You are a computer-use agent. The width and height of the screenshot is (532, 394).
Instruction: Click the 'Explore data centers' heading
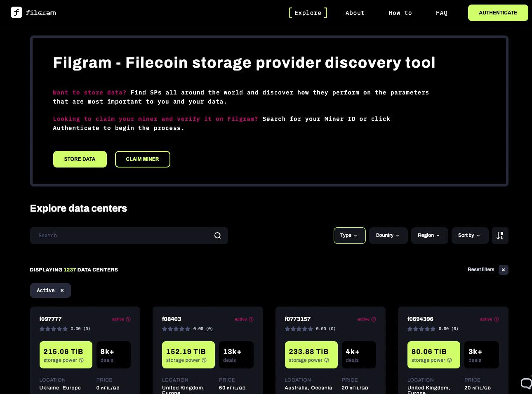click(x=78, y=208)
